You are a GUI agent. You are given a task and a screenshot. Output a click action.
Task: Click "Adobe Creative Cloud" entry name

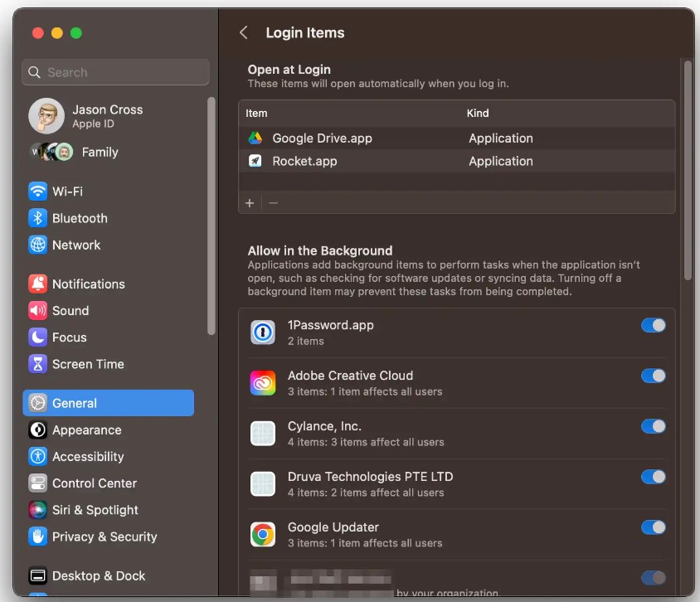pyautogui.click(x=351, y=376)
